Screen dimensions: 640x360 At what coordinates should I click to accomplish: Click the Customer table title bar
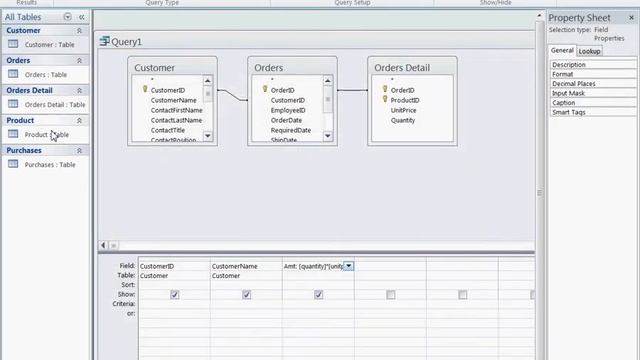[172, 67]
